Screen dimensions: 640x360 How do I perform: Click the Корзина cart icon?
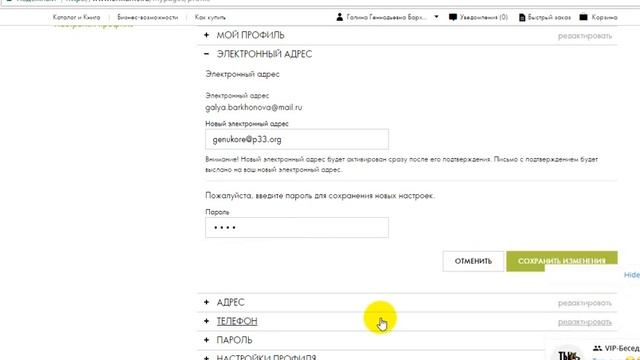click(584, 17)
